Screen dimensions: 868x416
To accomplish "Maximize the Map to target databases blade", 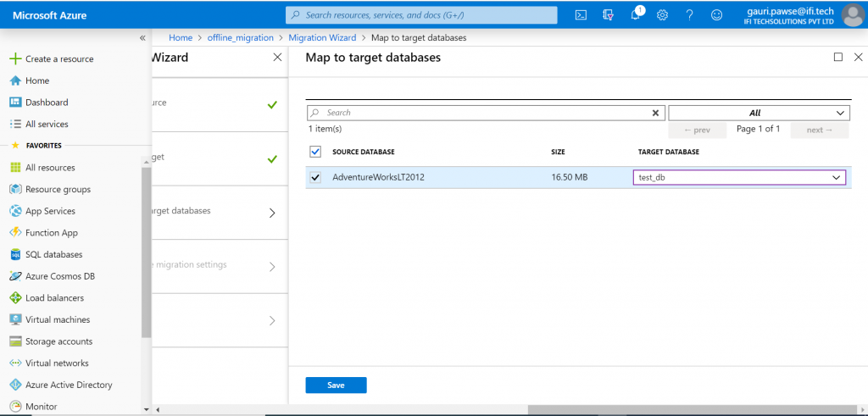I will click(x=838, y=57).
